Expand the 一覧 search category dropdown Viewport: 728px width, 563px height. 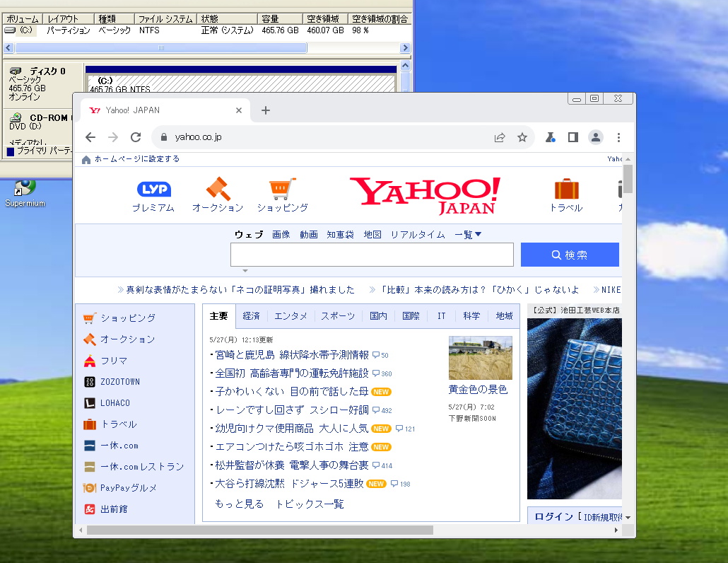tap(468, 235)
